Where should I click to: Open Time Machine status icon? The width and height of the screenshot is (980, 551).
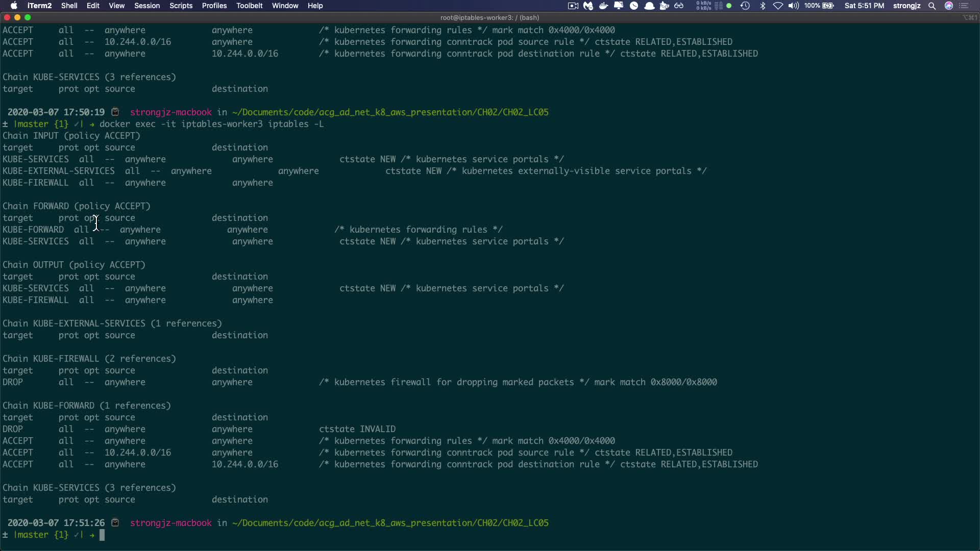745,6
